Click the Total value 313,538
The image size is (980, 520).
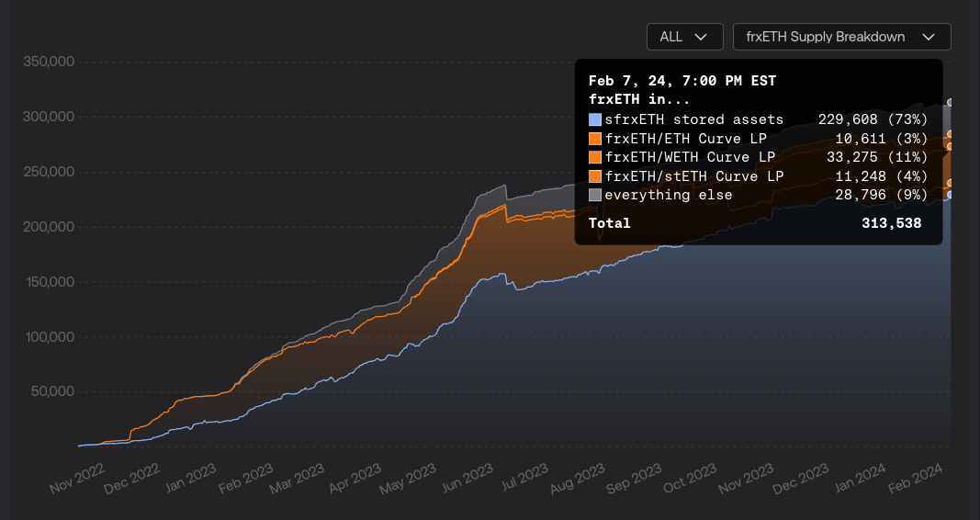pos(891,223)
